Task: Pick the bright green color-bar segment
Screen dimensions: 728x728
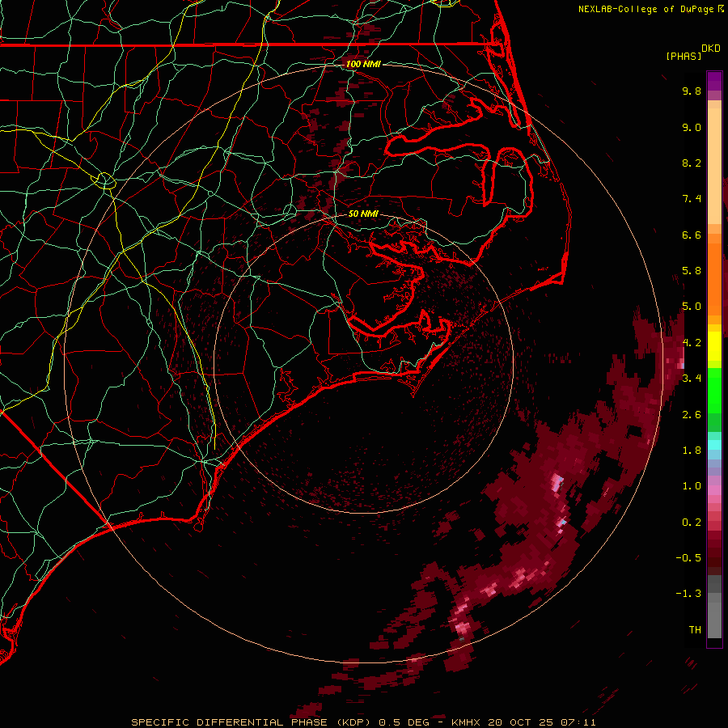Action: click(714, 391)
